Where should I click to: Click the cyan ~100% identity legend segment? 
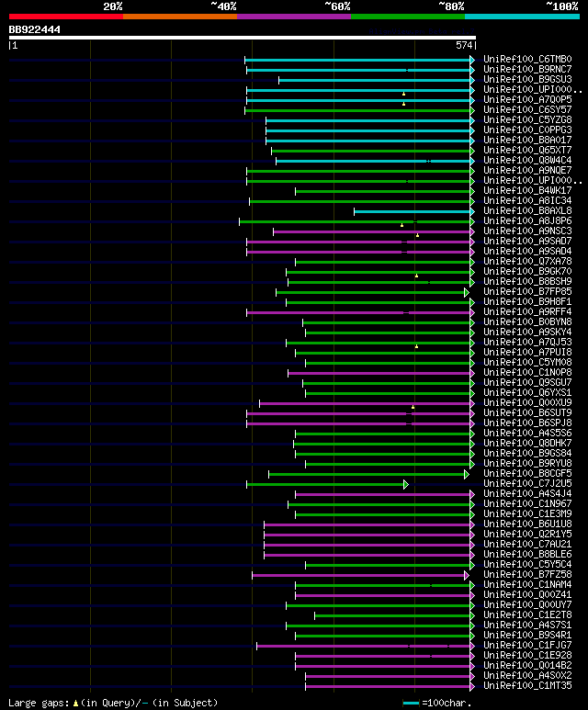(x=522, y=17)
